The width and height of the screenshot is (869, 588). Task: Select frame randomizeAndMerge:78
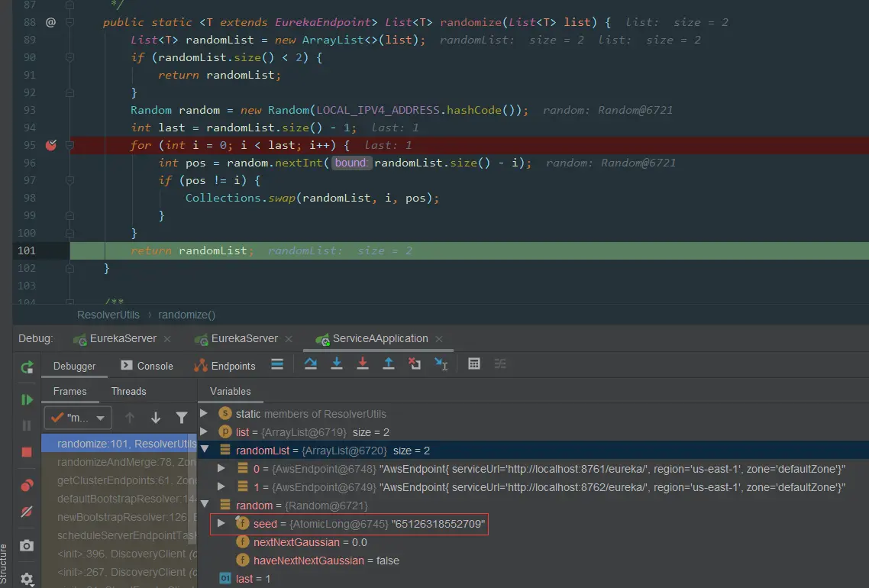pyautogui.click(x=119, y=462)
